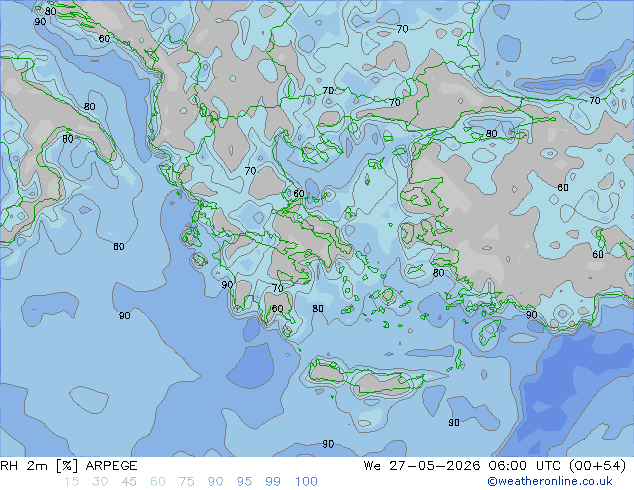The image size is (634, 490).
Task: Select legend value "60" in the bottom scale
Action: 158,482
